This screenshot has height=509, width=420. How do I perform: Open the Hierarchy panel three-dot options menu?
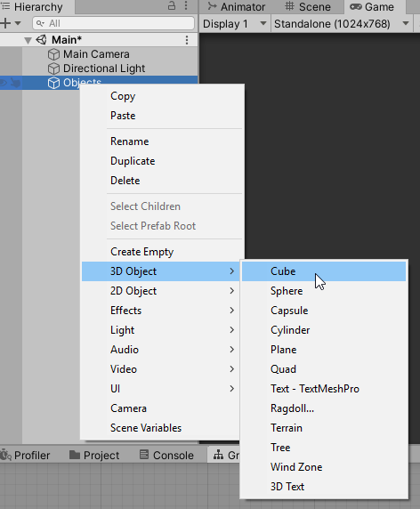click(186, 5)
